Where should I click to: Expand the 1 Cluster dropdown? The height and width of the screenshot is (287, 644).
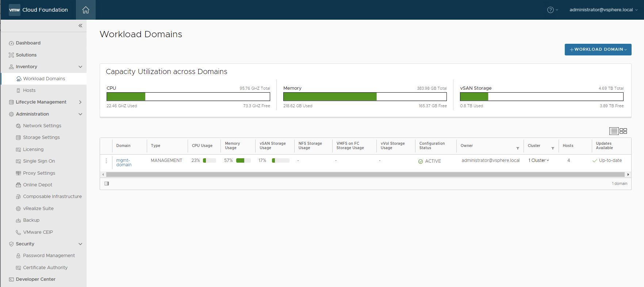539,160
